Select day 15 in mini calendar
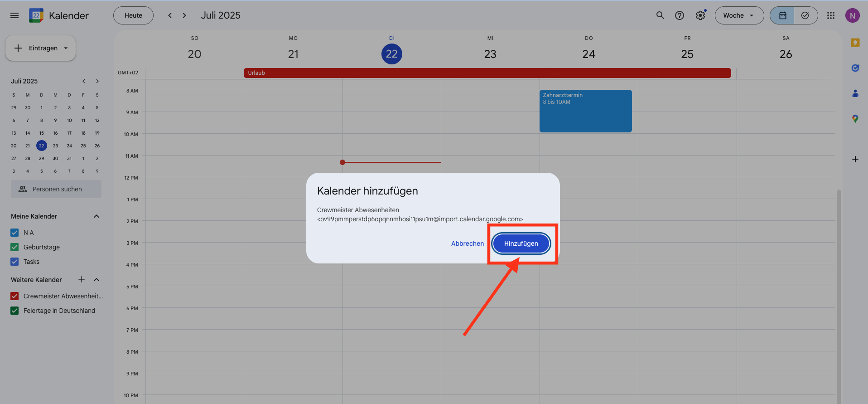868x404 pixels. click(41, 133)
